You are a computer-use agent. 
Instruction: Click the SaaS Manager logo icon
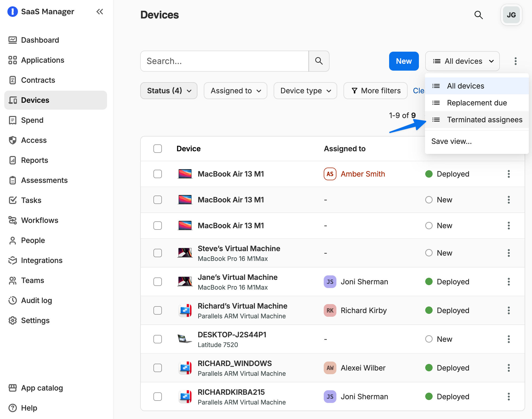pos(12,12)
